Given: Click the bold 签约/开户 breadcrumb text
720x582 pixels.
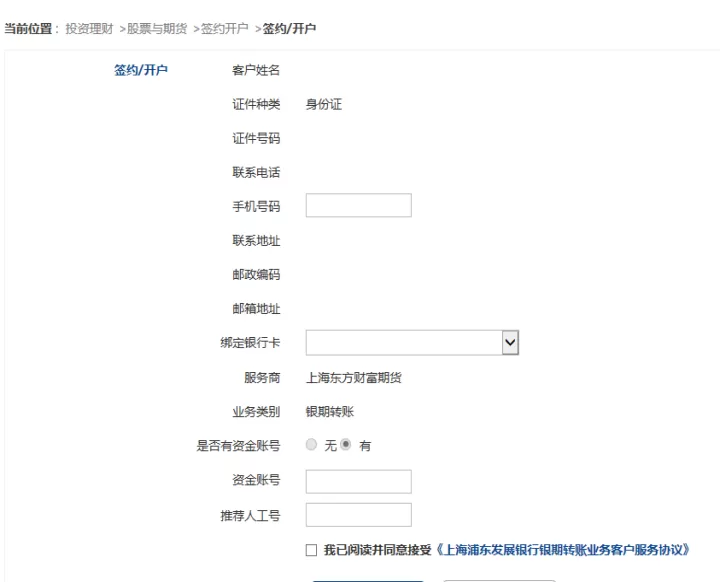Looking at the screenshot, I should (x=289, y=29).
